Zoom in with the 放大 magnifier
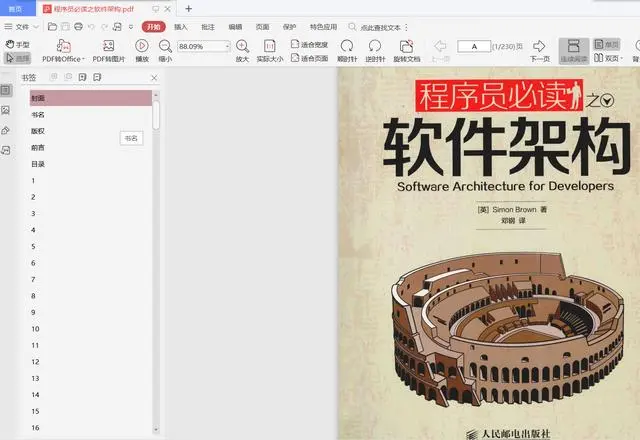 242,51
